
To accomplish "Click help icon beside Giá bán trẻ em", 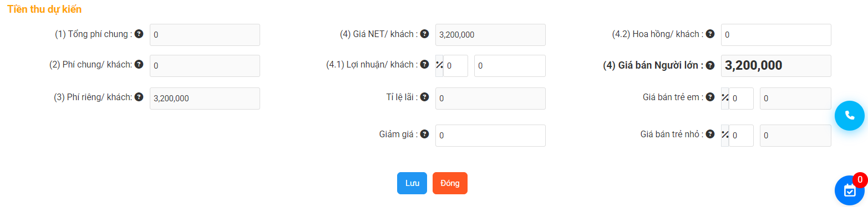I will coord(710,97).
